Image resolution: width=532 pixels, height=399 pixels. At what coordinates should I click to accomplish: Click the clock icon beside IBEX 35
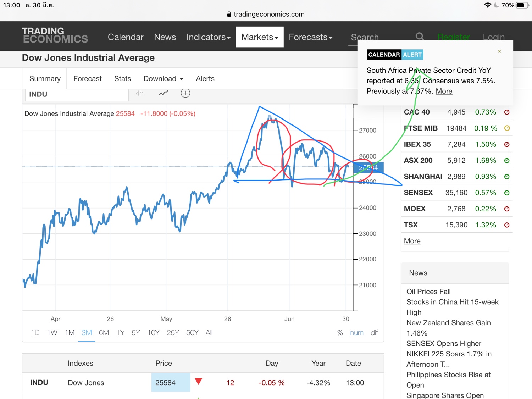coord(507,144)
